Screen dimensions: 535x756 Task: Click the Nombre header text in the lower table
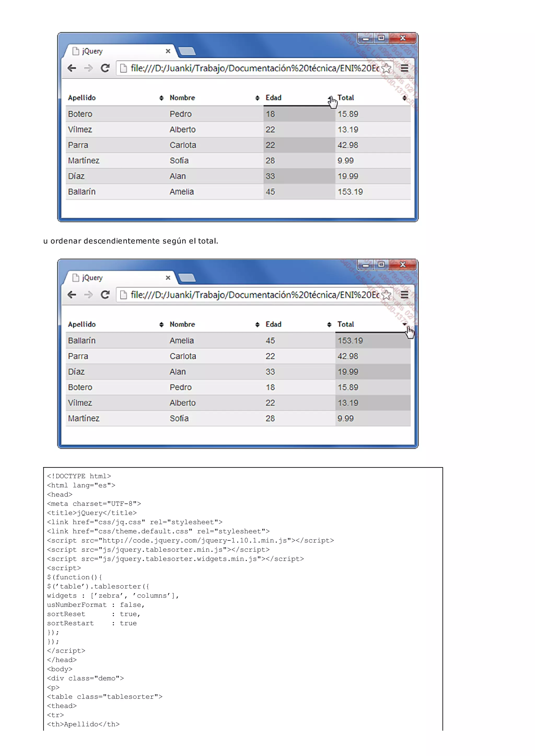(183, 325)
